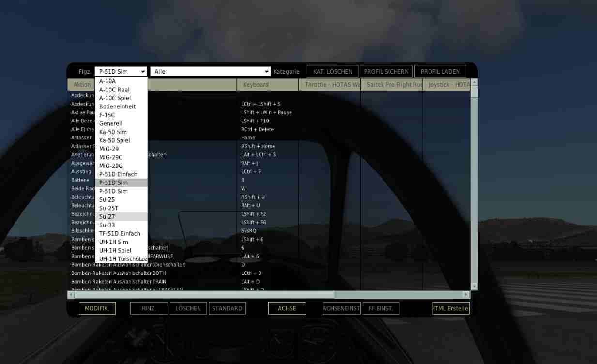Pick UH-1H Spiel from the list
597x364 pixels.
(x=121, y=250)
